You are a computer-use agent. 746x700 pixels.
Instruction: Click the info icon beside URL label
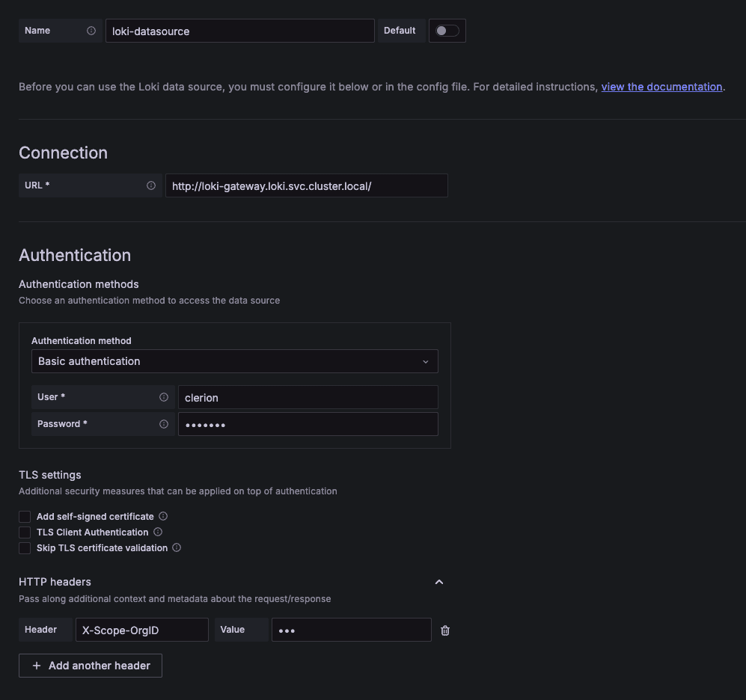pyautogui.click(x=151, y=185)
